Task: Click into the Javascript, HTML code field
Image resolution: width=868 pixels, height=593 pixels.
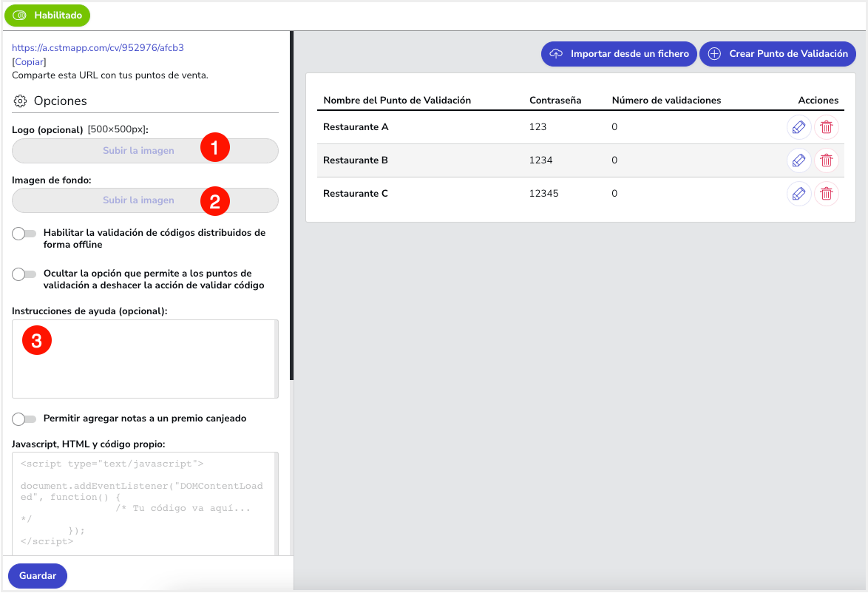Action: tap(145, 504)
